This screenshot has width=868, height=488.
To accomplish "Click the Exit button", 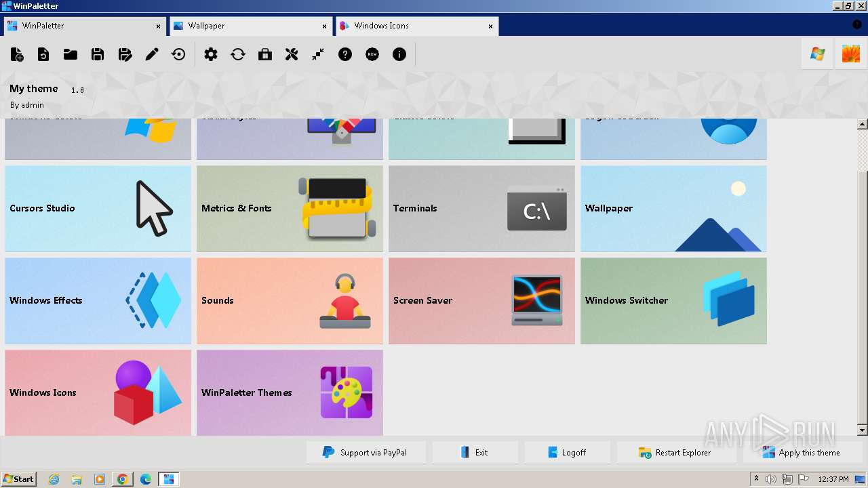I will (x=475, y=453).
